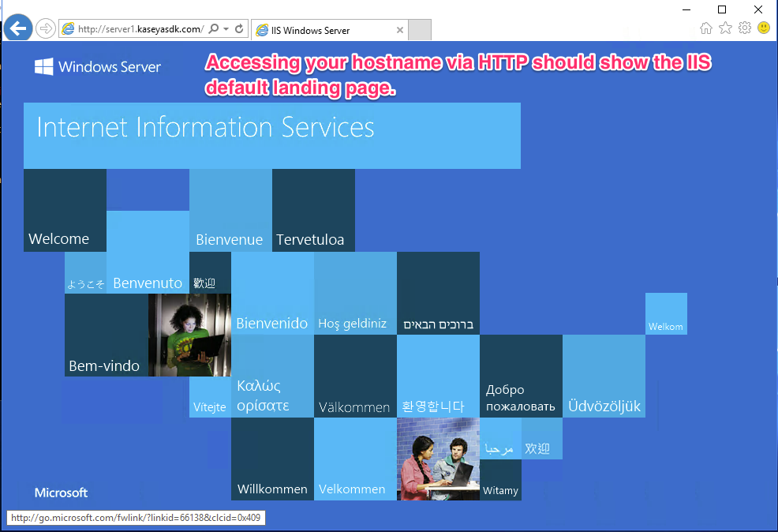778x532 pixels.
Task: Click the Bem-vindo tile
Action: click(x=107, y=335)
